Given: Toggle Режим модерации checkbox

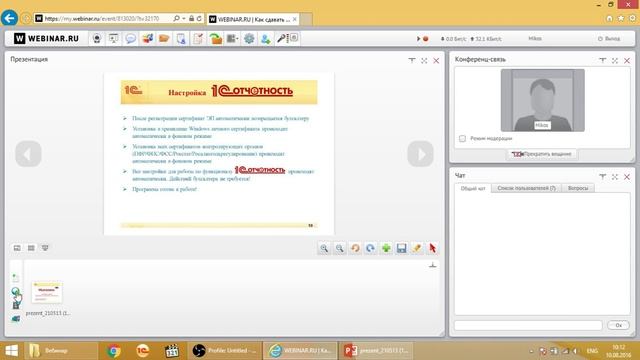Looking at the screenshot, I should click(462, 138).
